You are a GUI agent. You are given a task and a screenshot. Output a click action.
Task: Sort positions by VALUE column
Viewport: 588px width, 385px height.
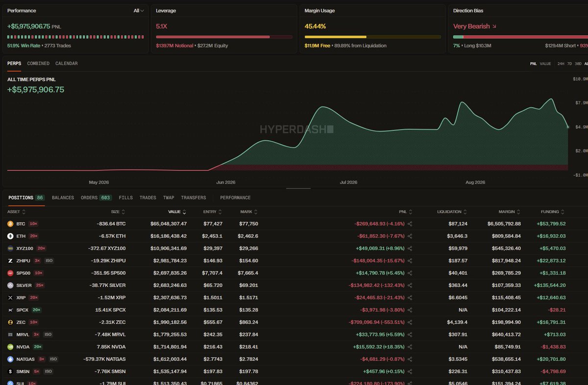coord(177,212)
